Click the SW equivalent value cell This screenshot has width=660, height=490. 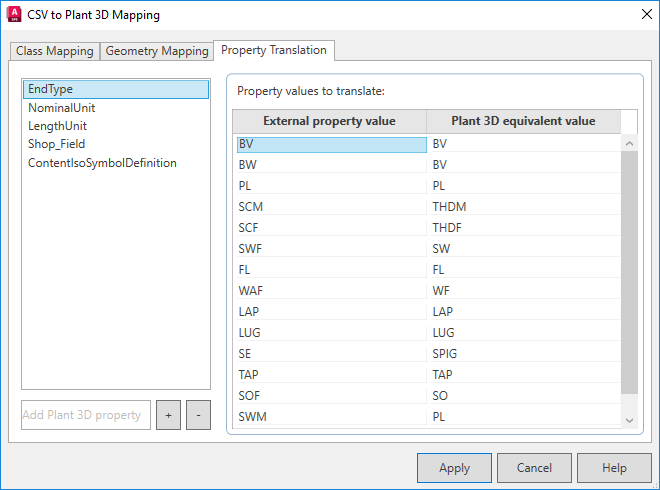pos(525,249)
